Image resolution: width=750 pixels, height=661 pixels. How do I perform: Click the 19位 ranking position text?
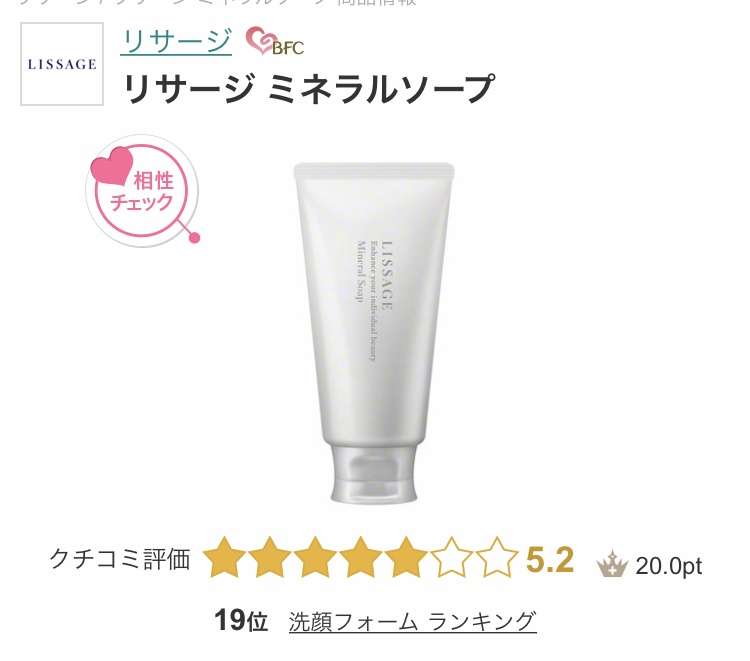tap(241, 621)
